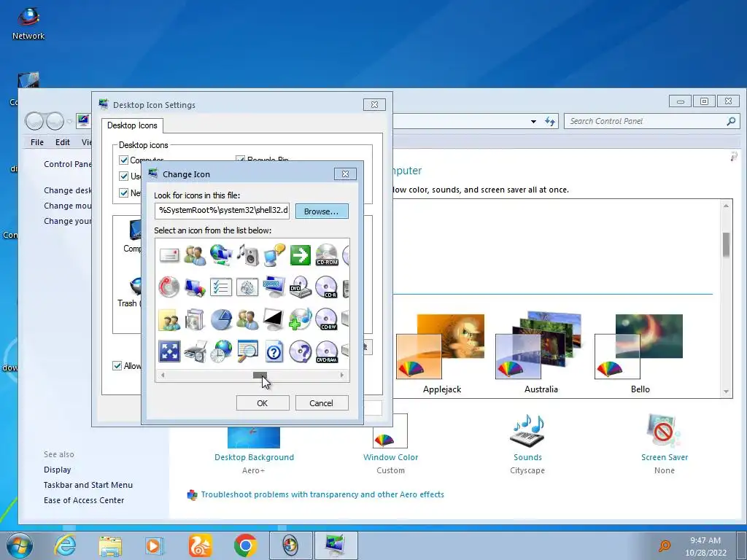Select the music note and speaker icon
747x560 pixels.
(x=247, y=255)
